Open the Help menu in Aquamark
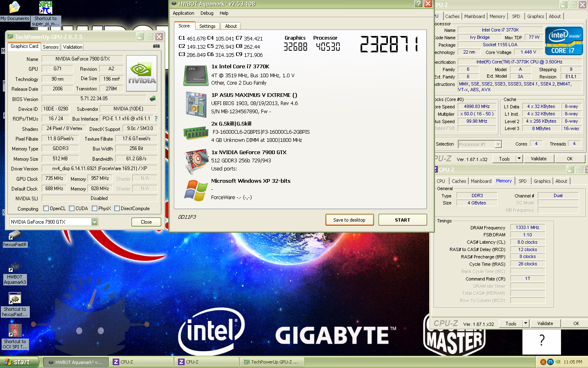Viewport: 588px width, 368px height. pyautogui.click(x=224, y=13)
